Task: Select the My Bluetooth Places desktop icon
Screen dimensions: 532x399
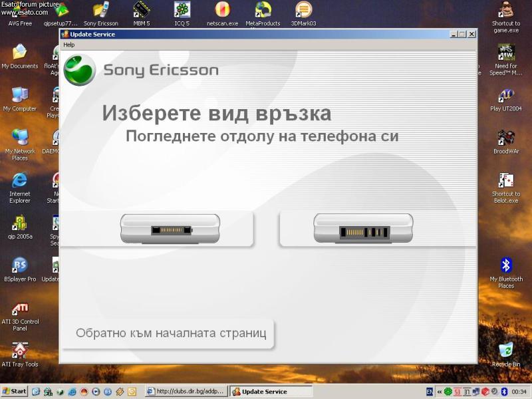Action: click(506, 273)
